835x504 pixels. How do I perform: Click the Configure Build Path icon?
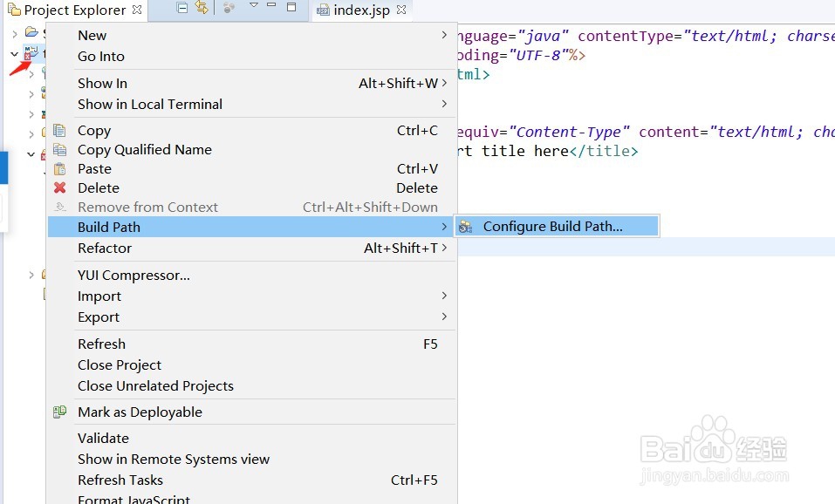466,227
